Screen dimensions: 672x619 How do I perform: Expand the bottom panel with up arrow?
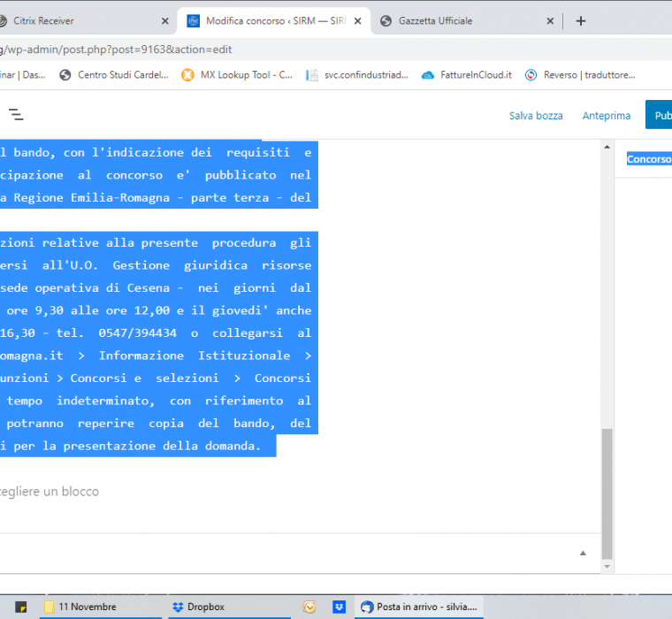[583, 554]
